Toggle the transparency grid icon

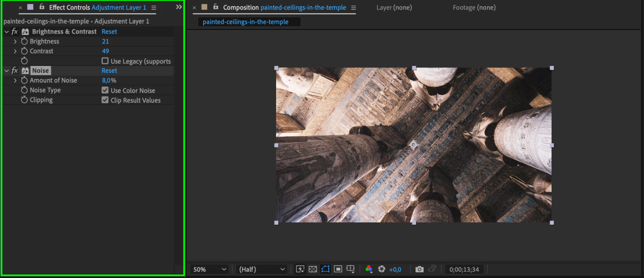click(312, 269)
